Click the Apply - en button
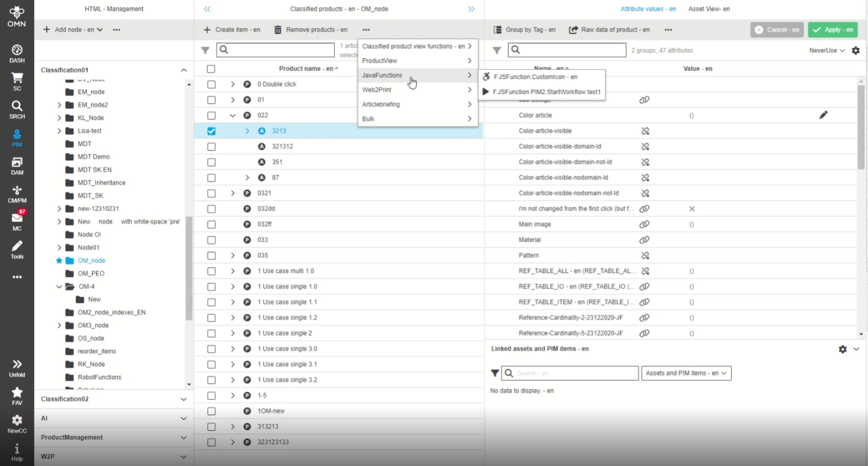The image size is (868, 466). [833, 29]
